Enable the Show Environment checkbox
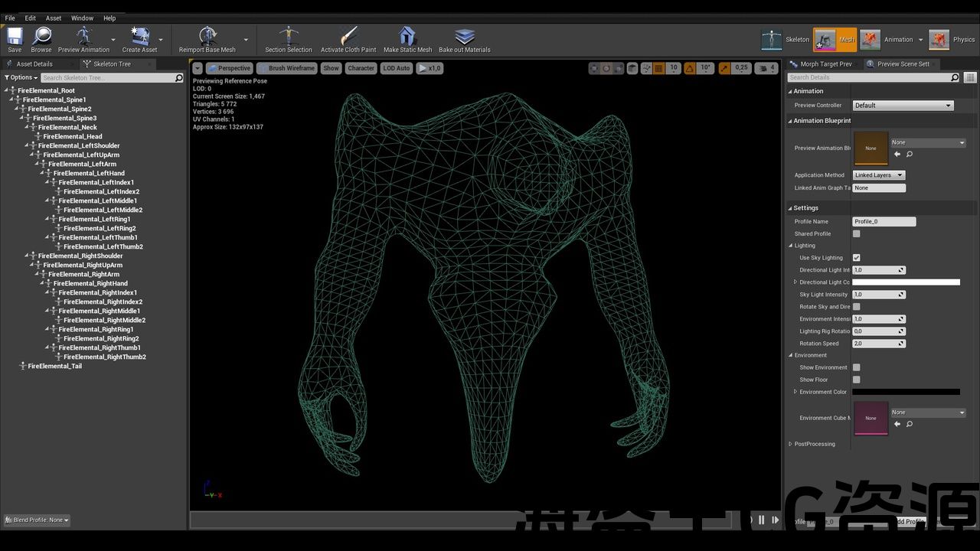 coord(856,367)
